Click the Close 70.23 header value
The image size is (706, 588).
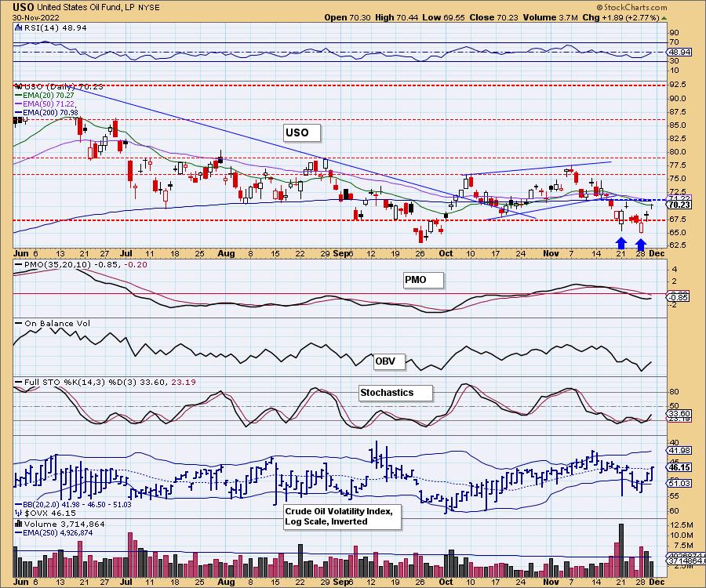pos(493,17)
